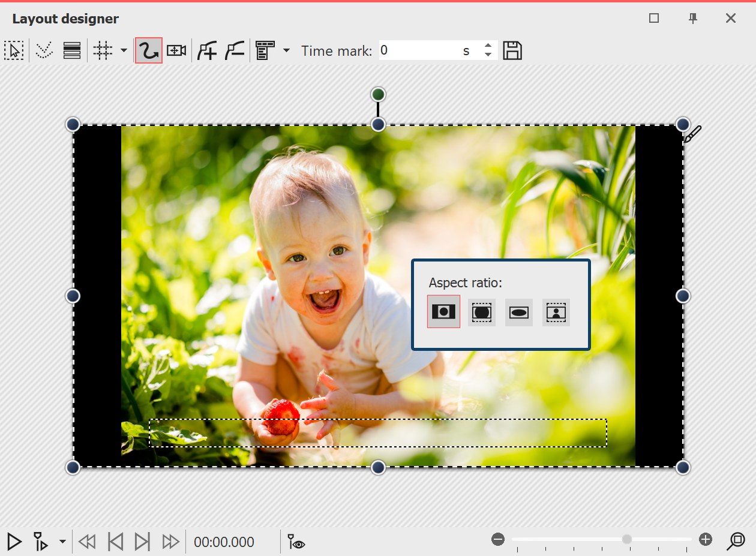The height and width of the screenshot is (556, 756).
Task: Expand the text layout tool dropdown
Action: pos(287,50)
